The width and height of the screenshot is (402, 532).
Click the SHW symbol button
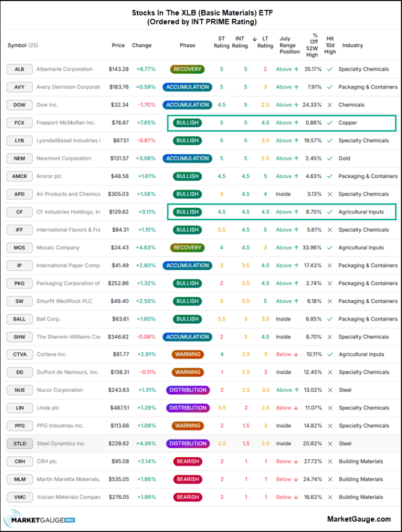click(x=19, y=337)
